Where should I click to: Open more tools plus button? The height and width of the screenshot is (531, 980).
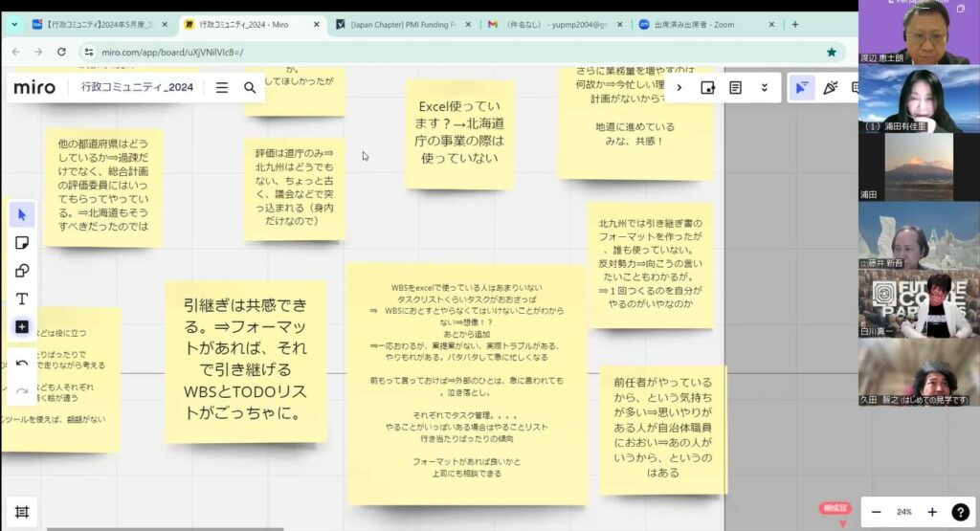22,326
